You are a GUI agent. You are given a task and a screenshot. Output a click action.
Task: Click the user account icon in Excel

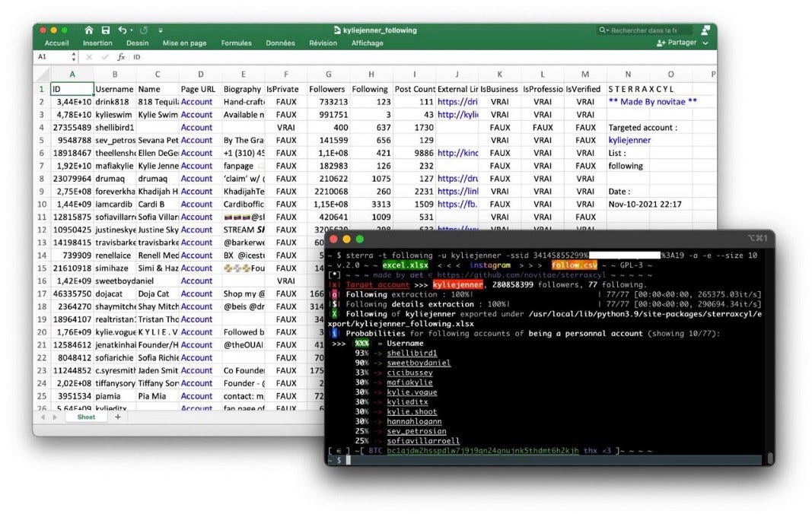pyautogui.click(x=705, y=30)
